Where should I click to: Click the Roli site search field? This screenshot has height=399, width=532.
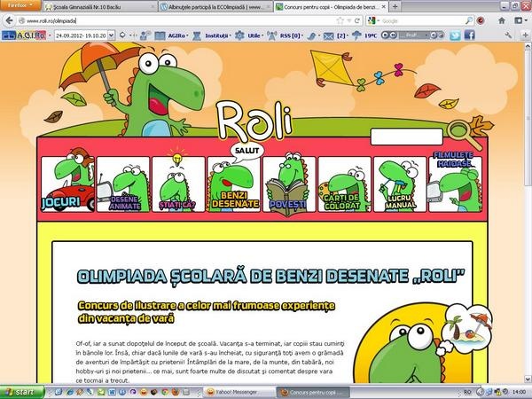[406, 137]
